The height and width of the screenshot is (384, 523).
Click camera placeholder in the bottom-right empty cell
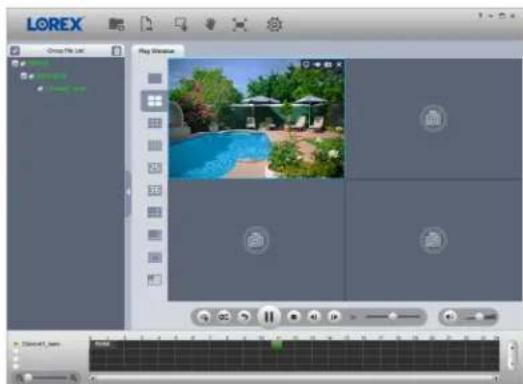tap(433, 240)
